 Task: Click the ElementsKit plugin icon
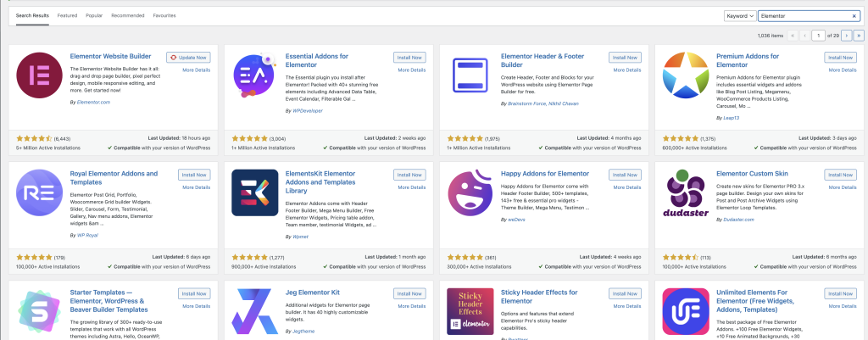point(255,194)
